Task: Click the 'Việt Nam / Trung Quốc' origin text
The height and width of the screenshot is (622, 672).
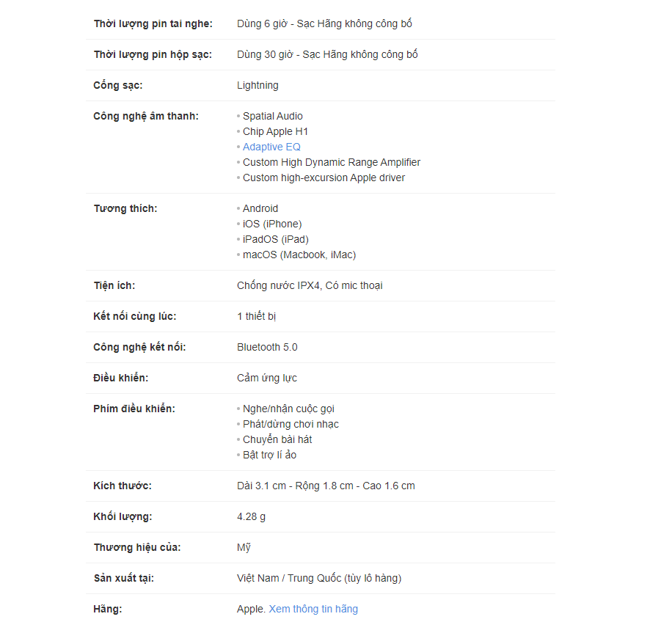Action: tap(289, 578)
